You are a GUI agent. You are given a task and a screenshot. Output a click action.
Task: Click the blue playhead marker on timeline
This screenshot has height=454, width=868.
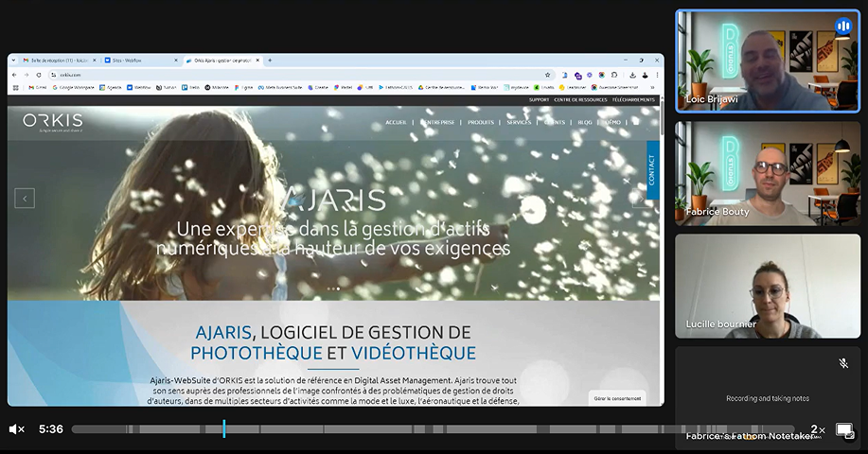[x=224, y=428]
